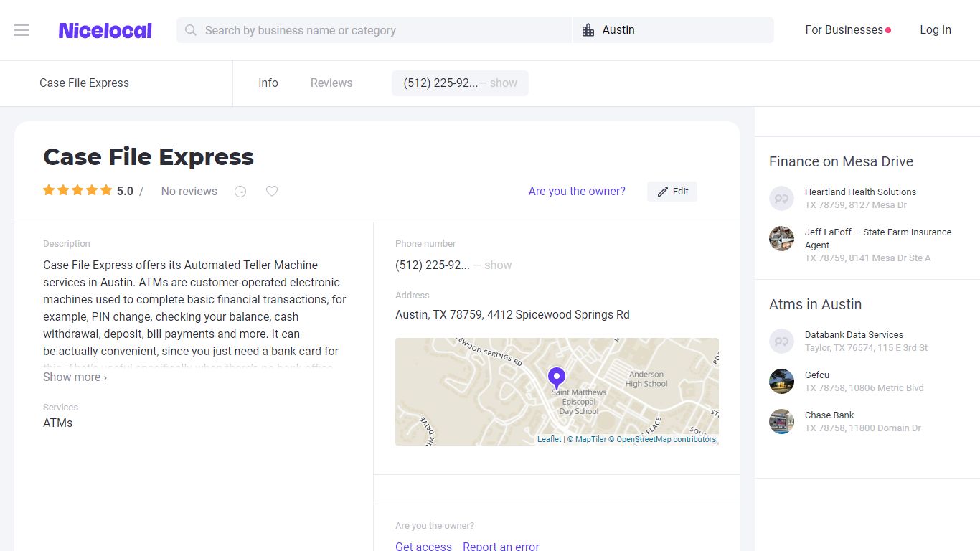Go to the Nicelocal home logo

tap(105, 30)
